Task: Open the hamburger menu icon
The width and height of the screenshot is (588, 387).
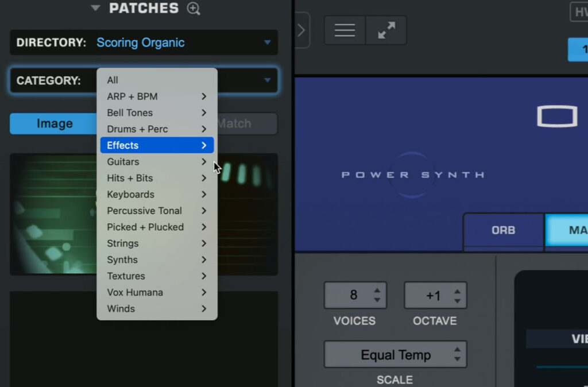Action: click(x=345, y=30)
